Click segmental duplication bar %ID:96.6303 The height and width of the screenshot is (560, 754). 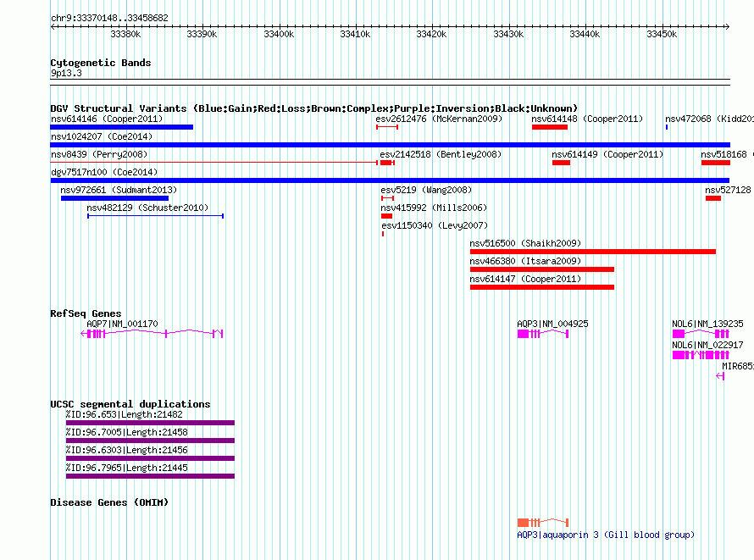tap(150, 458)
